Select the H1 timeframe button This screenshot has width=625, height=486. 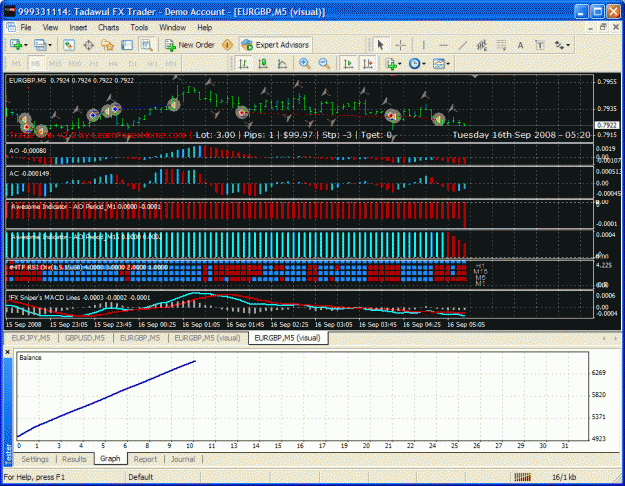point(94,64)
